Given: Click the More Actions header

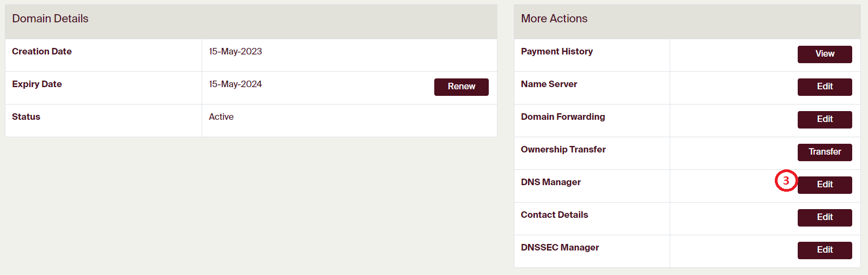Looking at the screenshot, I should (x=554, y=19).
